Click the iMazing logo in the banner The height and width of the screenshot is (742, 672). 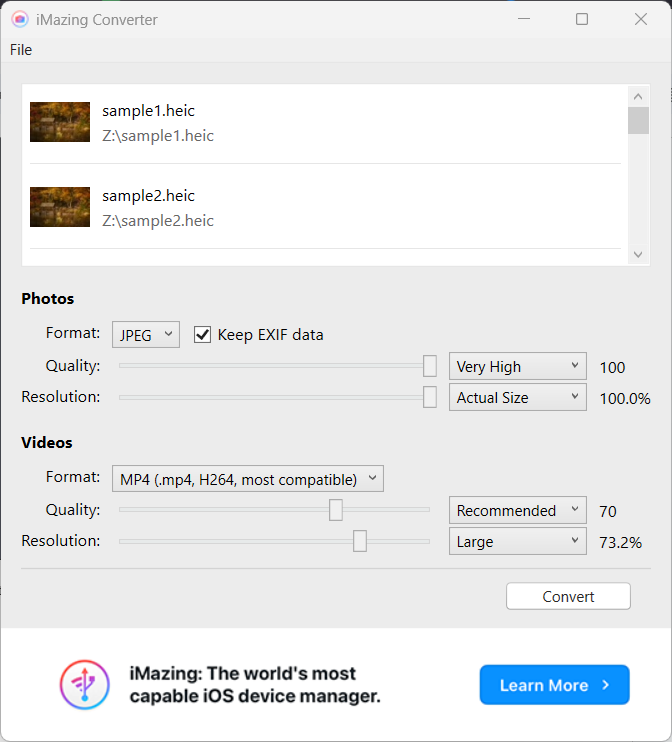pyautogui.click(x=84, y=685)
